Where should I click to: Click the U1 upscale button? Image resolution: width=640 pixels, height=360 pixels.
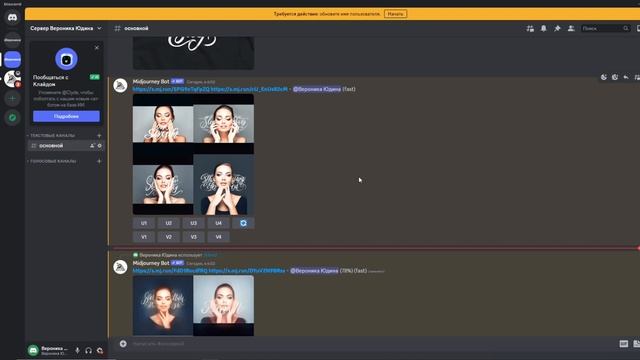(144, 223)
